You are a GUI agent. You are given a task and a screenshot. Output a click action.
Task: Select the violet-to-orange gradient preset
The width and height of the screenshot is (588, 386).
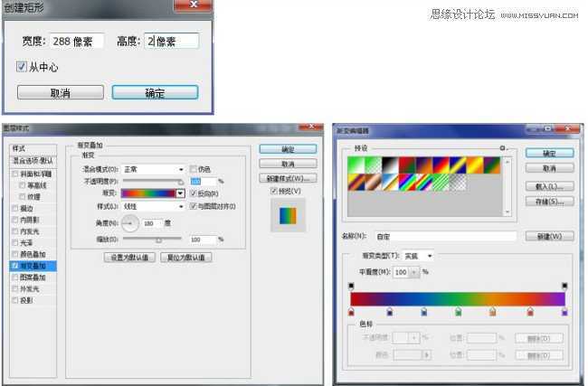[x=424, y=165]
